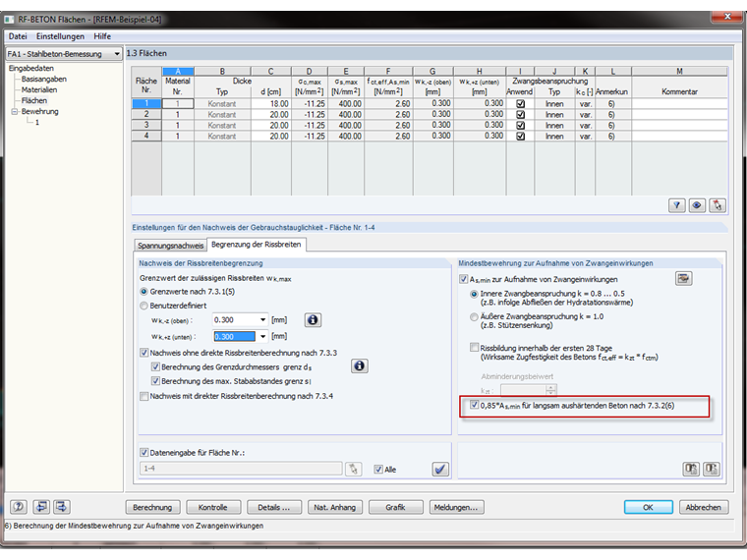This screenshot has width=747, height=560.
Task: Open the Details ... dialog button
Action: (274, 507)
